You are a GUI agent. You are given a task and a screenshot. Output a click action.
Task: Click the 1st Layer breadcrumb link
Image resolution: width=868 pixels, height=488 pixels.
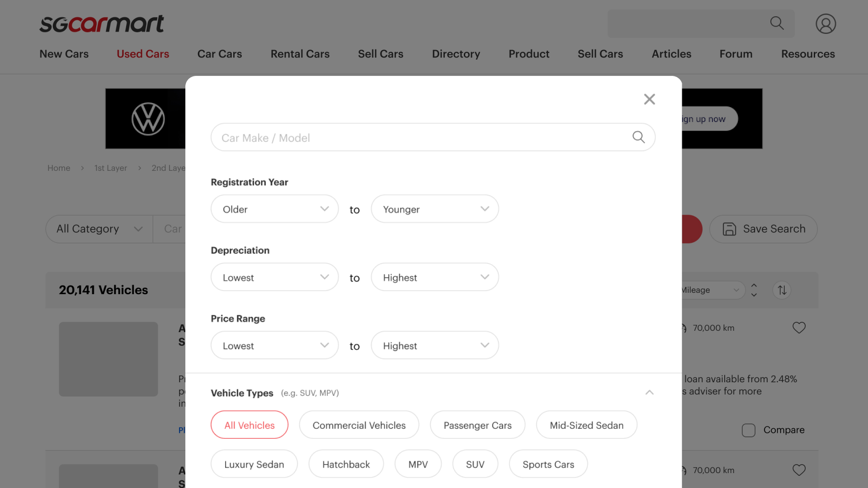point(111,168)
